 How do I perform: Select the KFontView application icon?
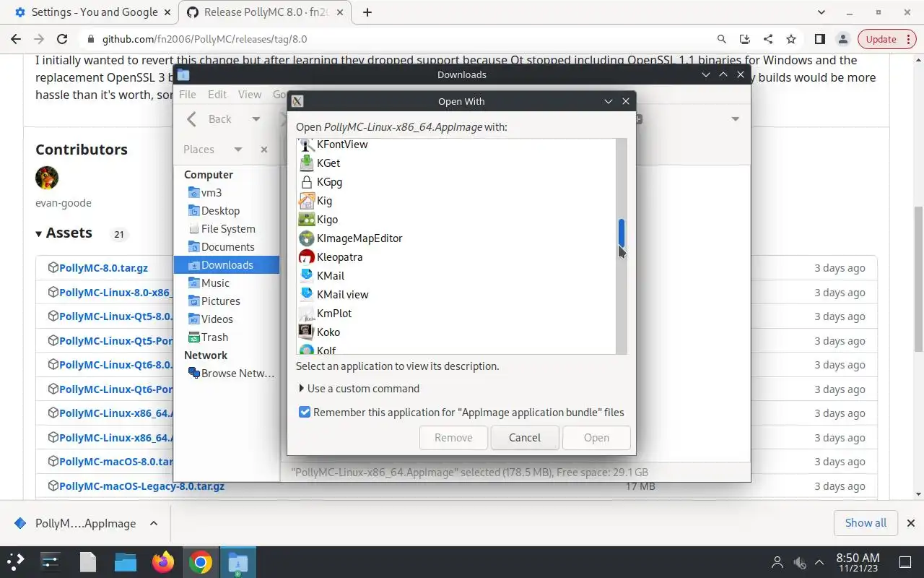[x=306, y=144]
